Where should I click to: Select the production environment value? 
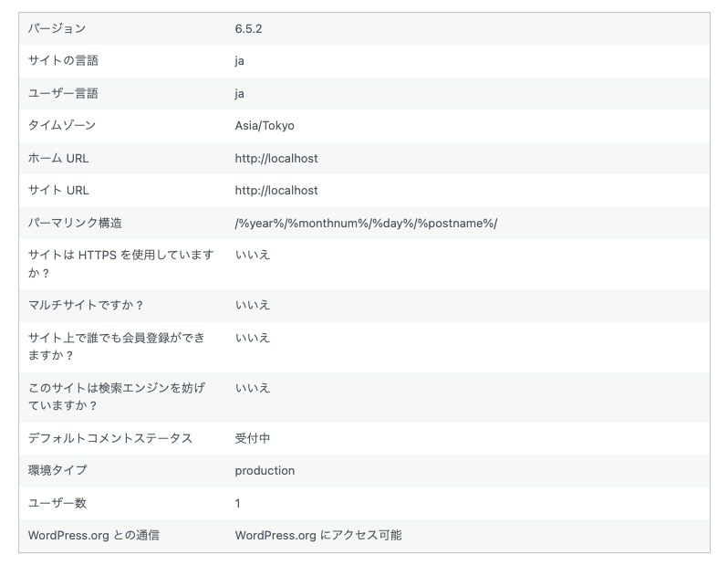pos(265,471)
